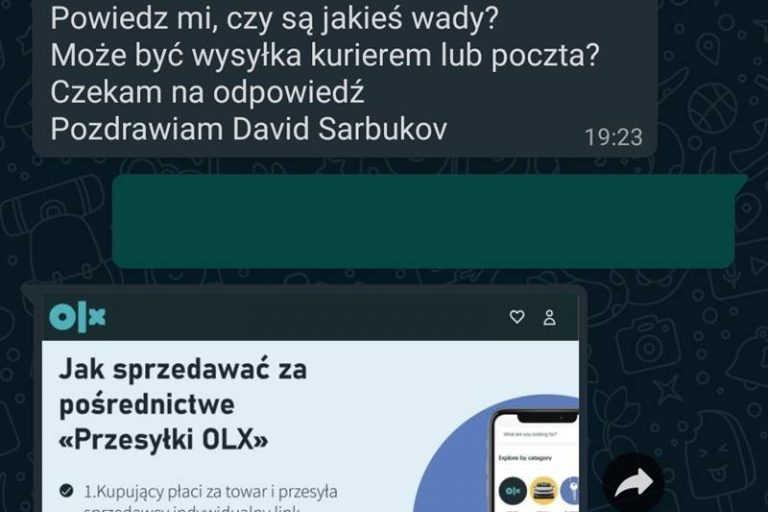
Task: Click the "Powiedz mi, czy są jakieś wady?" line
Action: pyautogui.click(x=274, y=19)
